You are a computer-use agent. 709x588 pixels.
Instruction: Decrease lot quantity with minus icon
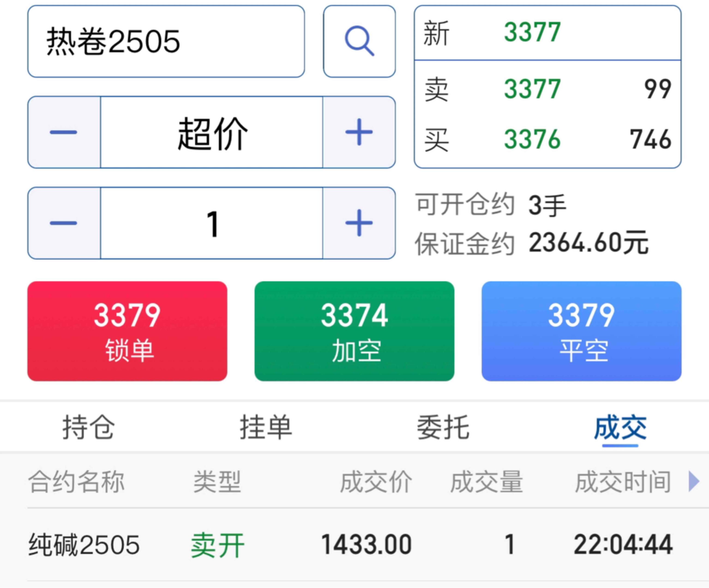tap(63, 223)
